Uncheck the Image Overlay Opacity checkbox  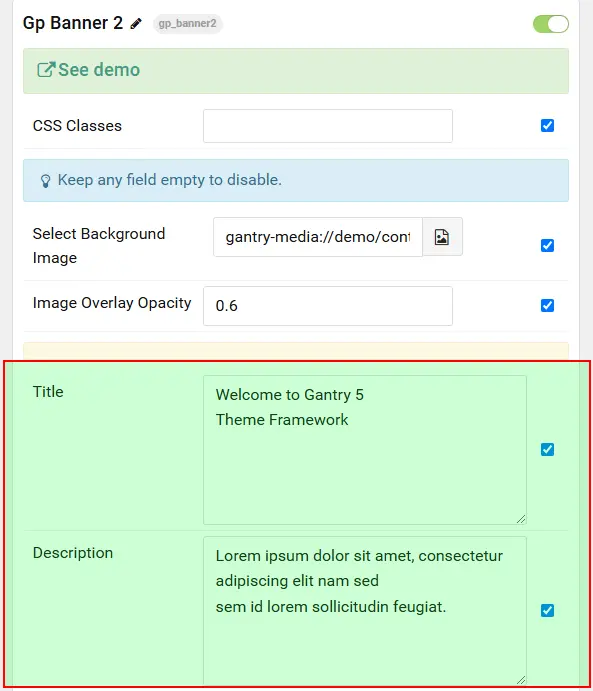547,305
